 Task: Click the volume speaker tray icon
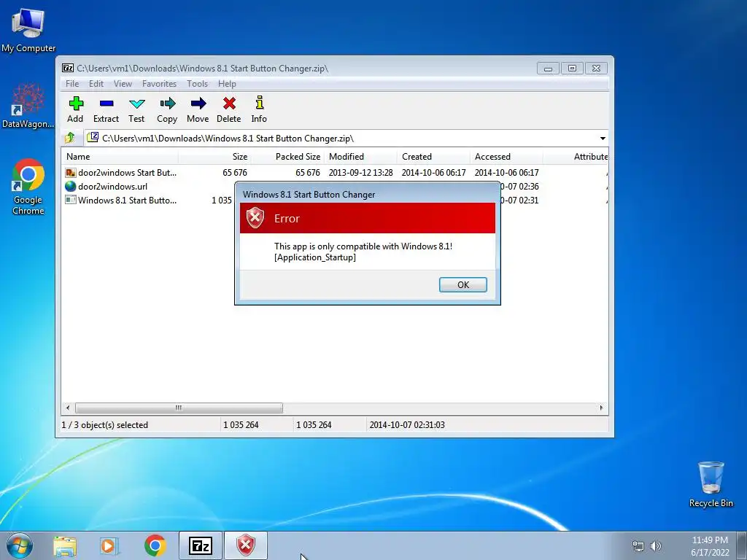click(656, 546)
